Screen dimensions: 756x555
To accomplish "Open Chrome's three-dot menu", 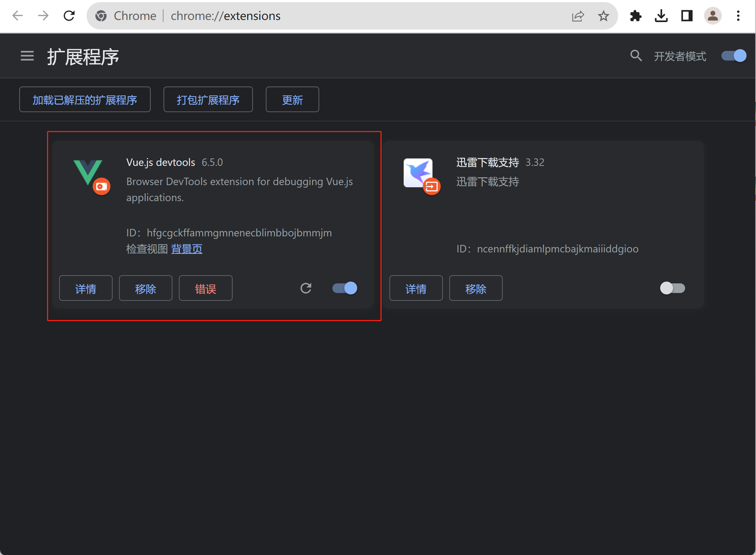I will point(738,16).
